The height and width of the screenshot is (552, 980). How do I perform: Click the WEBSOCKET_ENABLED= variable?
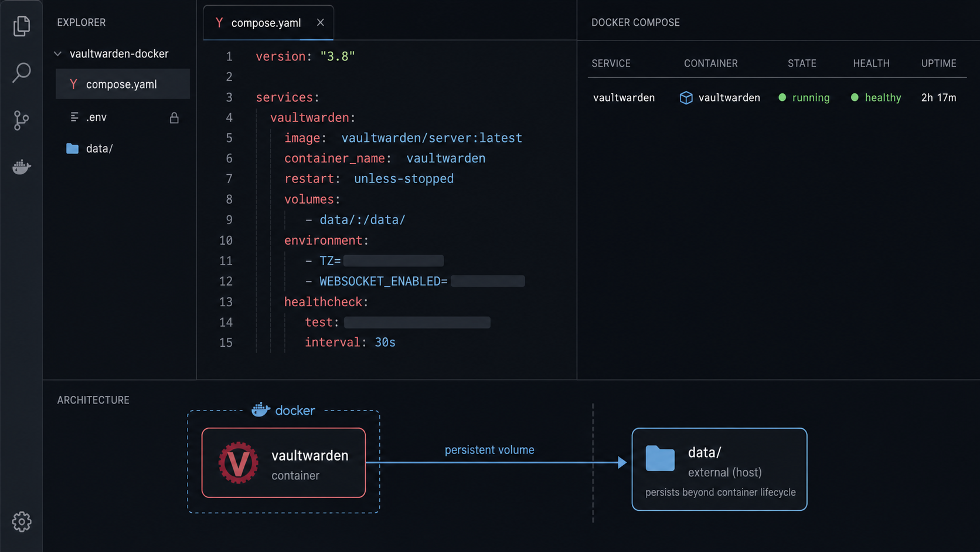click(x=383, y=282)
